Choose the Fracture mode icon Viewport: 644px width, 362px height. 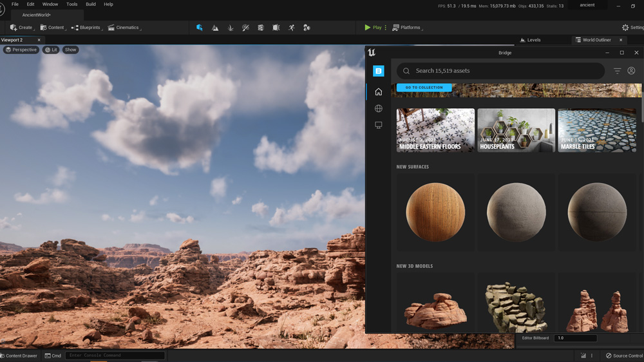coord(276,28)
